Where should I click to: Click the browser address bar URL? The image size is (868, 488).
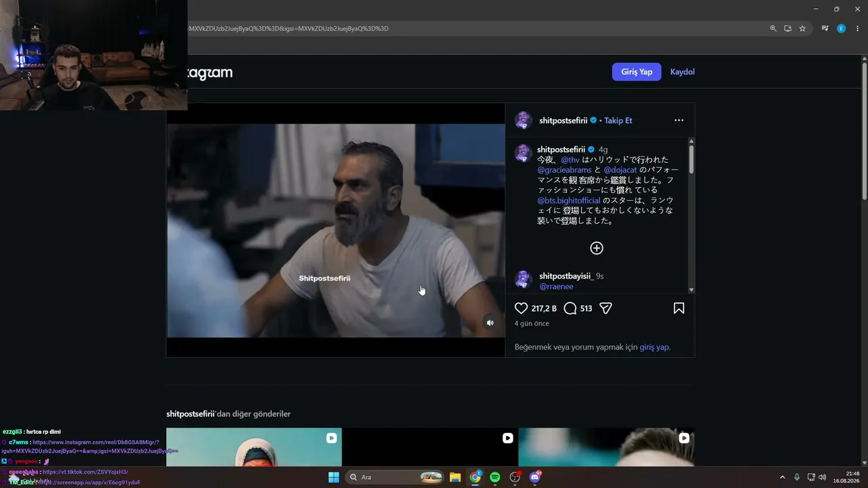[x=289, y=28]
